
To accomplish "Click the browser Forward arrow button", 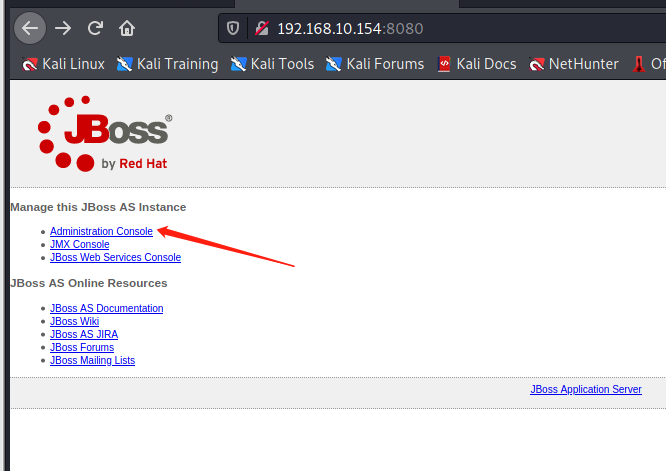I will (x=63, y=28).
